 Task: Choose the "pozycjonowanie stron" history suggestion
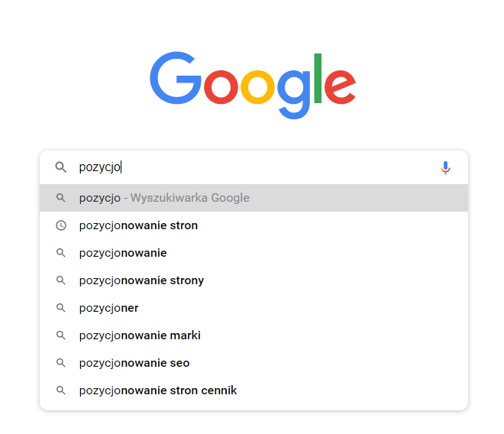(x=138, y=225)
